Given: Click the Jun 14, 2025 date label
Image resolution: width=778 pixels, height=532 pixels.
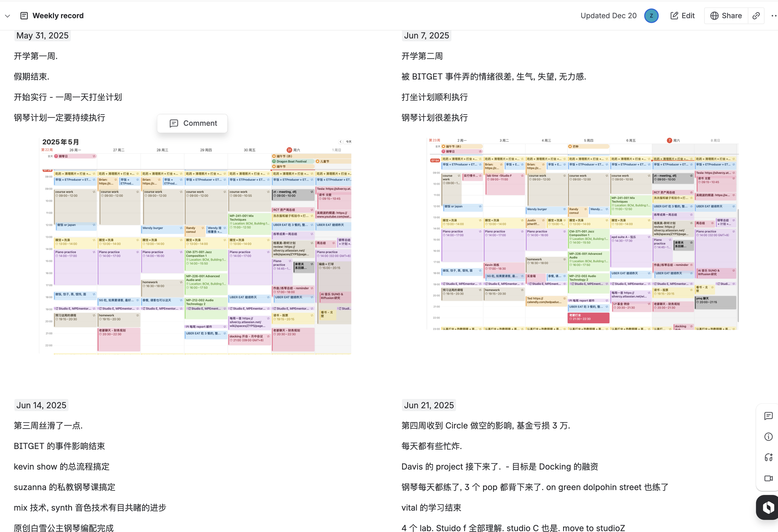Looking at the screenshot, I should [42, 405].
